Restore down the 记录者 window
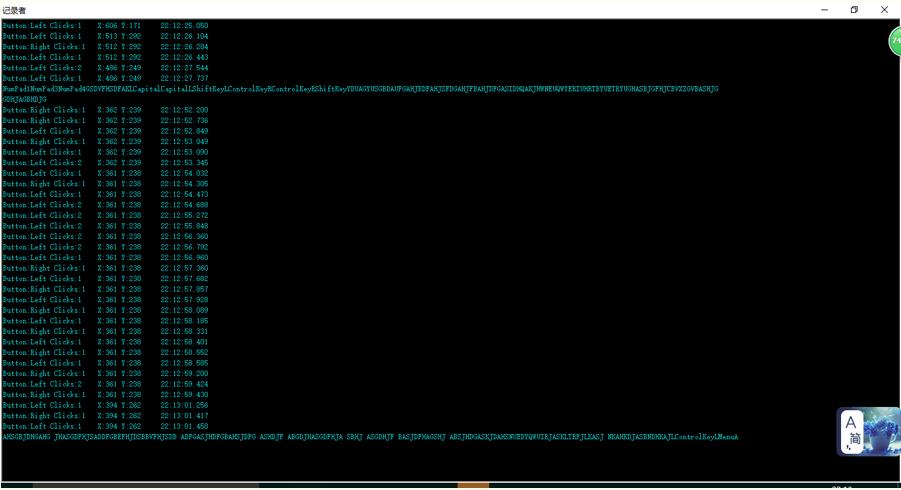The height and width of the screenshot is (490, 901). pos(854,10)
